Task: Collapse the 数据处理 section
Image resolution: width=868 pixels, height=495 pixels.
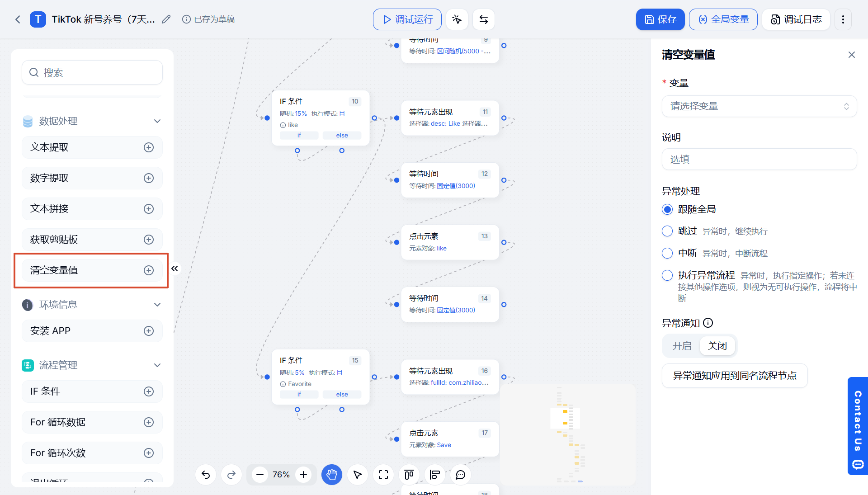Action: pyautogui.click(x=157, y=121)
